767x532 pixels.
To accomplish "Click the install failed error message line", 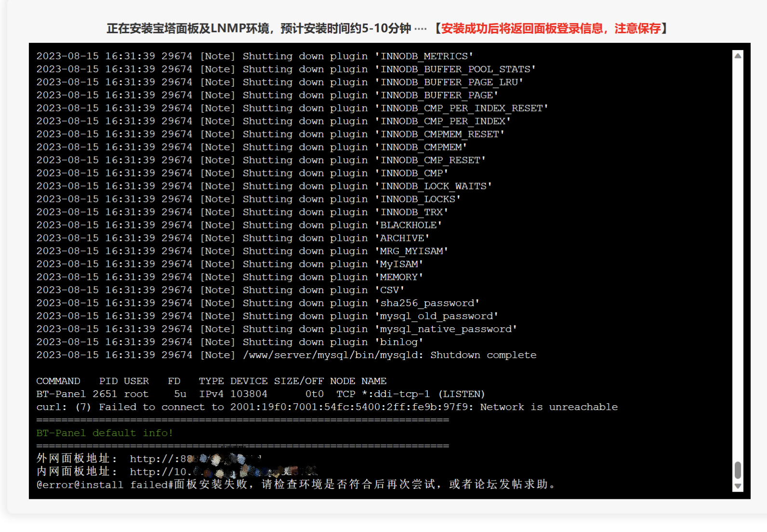I will [x=296, y=484].
